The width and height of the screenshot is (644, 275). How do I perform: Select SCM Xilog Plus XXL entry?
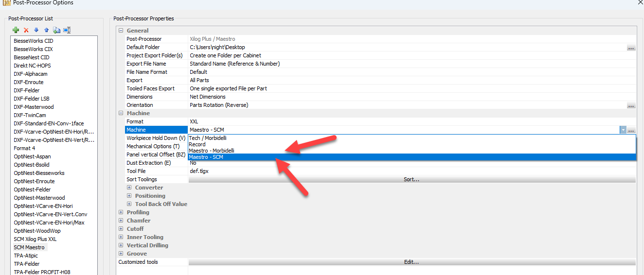pos(35,239)
